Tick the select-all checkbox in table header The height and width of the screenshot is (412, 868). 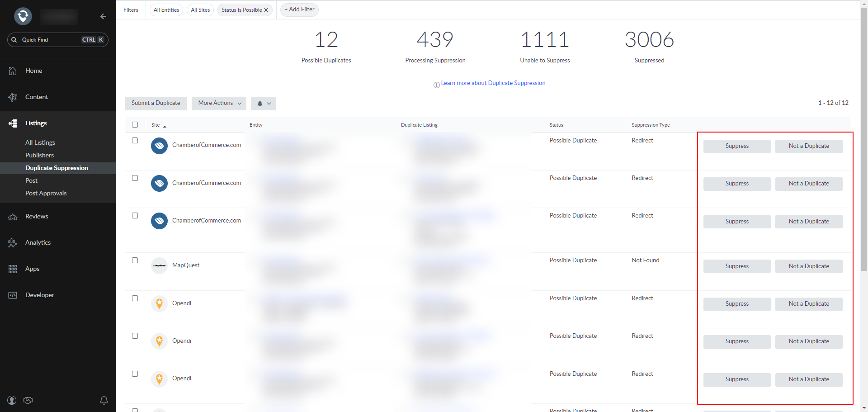click(135, 125)
